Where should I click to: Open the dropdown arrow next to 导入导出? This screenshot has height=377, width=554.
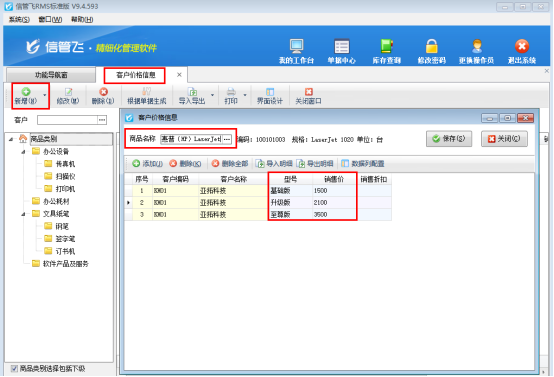point(212,95)
